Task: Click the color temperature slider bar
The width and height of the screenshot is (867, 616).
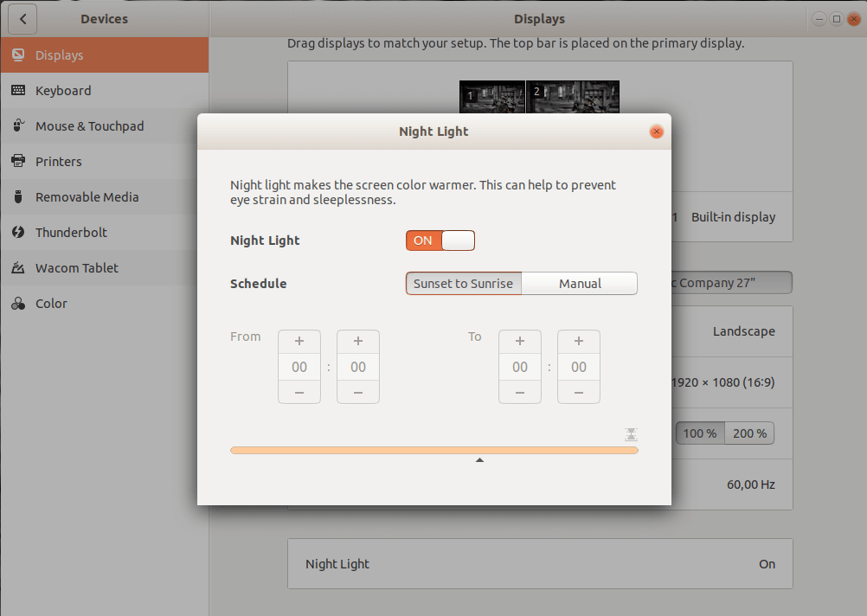Action: (433, 450)
